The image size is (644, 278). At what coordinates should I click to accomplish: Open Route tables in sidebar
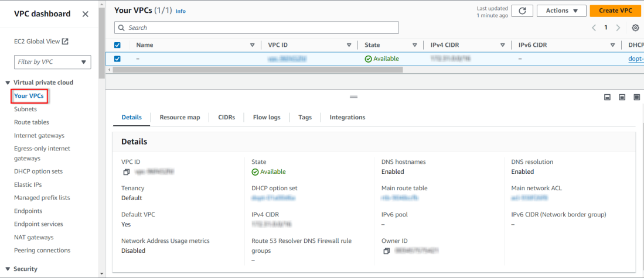coord(32,122)
